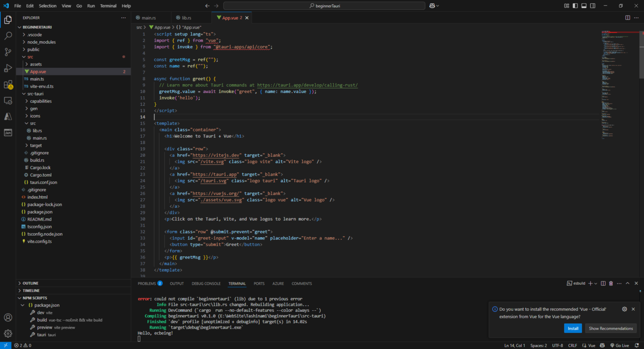Maximize the panel size with chevron up
Screen dimensions: 644x349
(627, 283)
